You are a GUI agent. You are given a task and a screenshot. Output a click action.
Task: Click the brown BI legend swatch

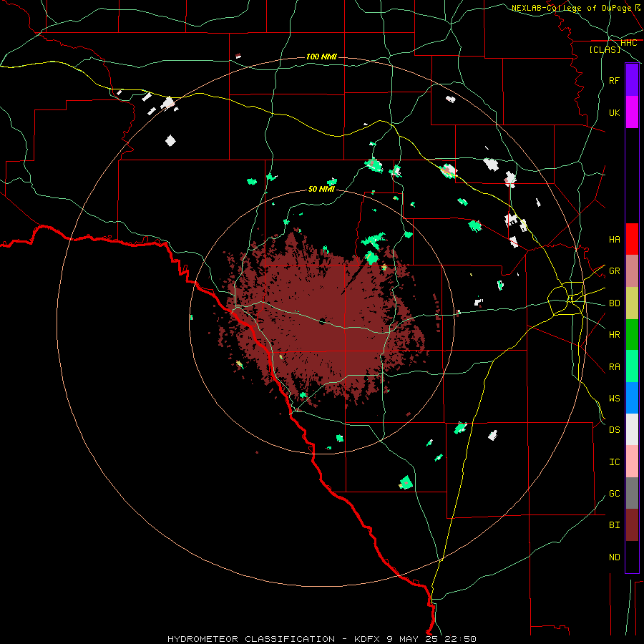pos(632,525)
